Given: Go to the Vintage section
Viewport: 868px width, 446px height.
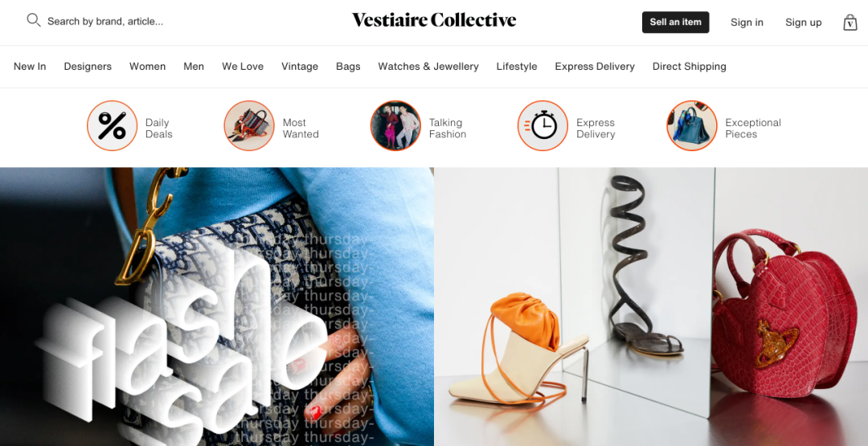Looking at the screenshot, I should [x=300, y=67].
